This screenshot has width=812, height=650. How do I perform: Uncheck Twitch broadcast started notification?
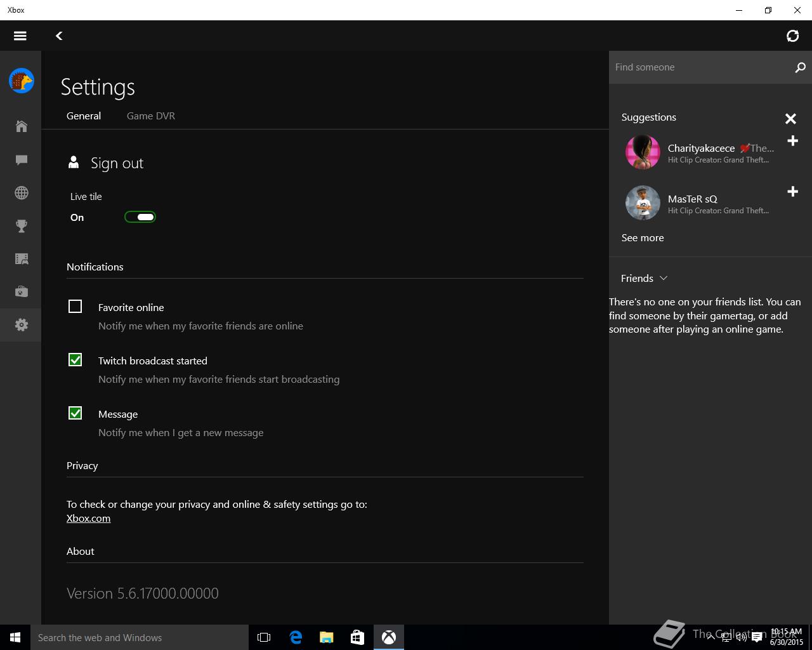pos(75,360)
